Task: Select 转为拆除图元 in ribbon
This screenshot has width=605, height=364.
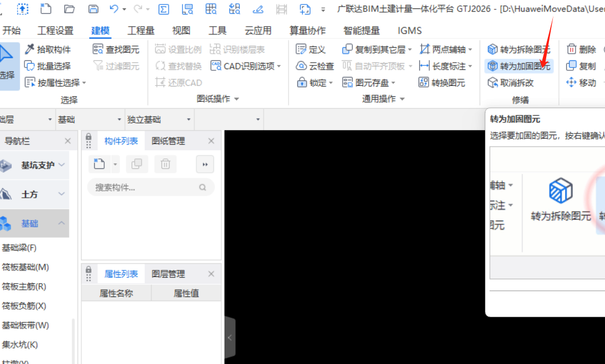Action: coord(518,49)
